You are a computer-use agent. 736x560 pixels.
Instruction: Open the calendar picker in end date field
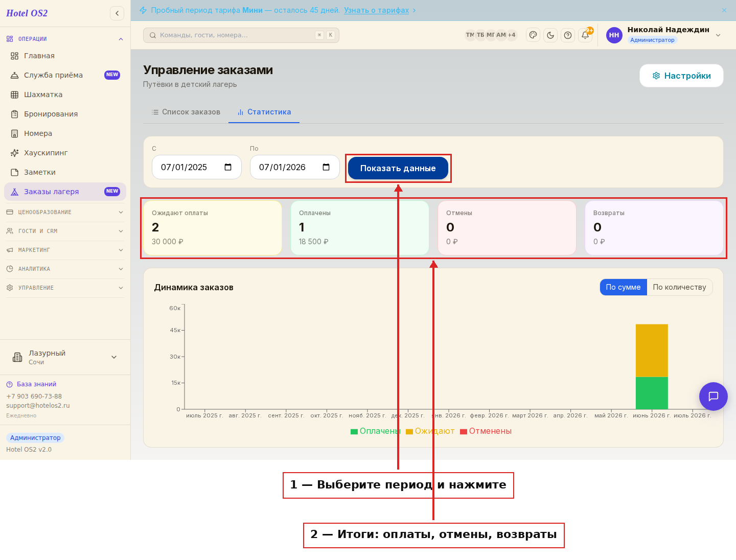point(326,167)
